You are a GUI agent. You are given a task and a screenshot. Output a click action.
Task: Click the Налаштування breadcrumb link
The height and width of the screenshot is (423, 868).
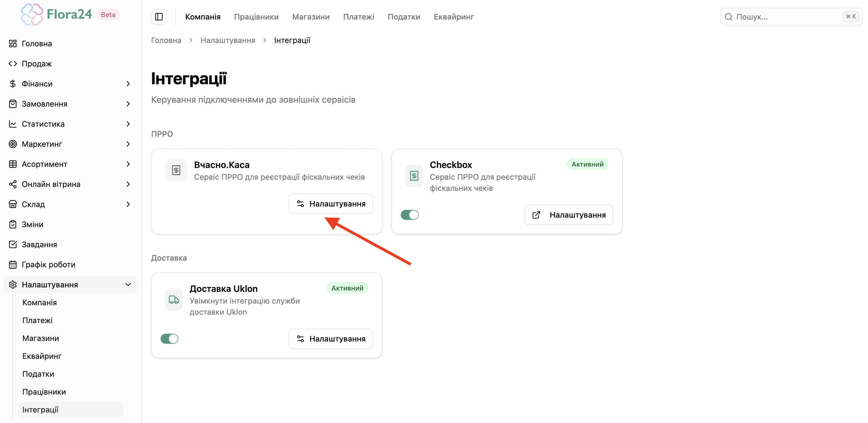tap(227, 40)
